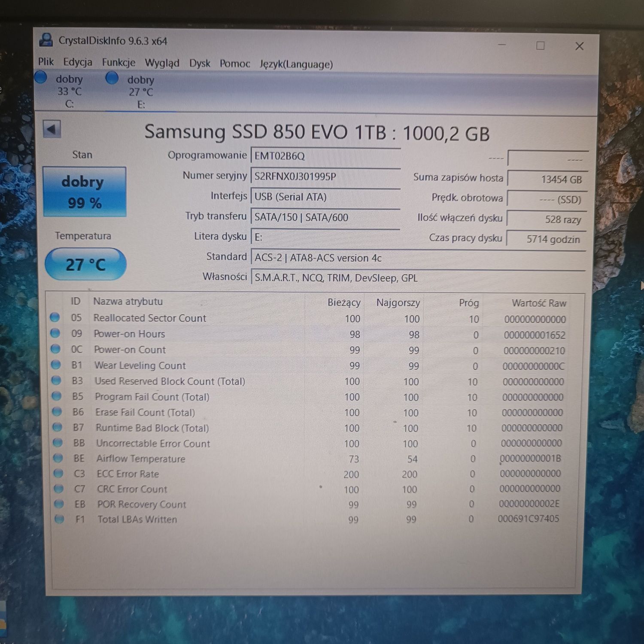The width and height of the screenshot is (644, 644).
Task: Select the Power-on Hours attribute name
Action: (129, 334)
